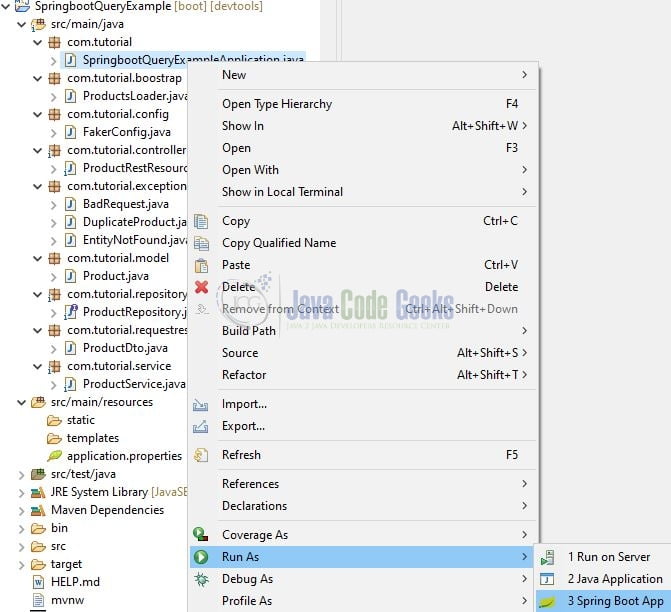Image resolution: width=671 pixels, height=612 pixels.
Task: Click the menu item labeled Open, shortcut F3
Action: tap(364, 148)
